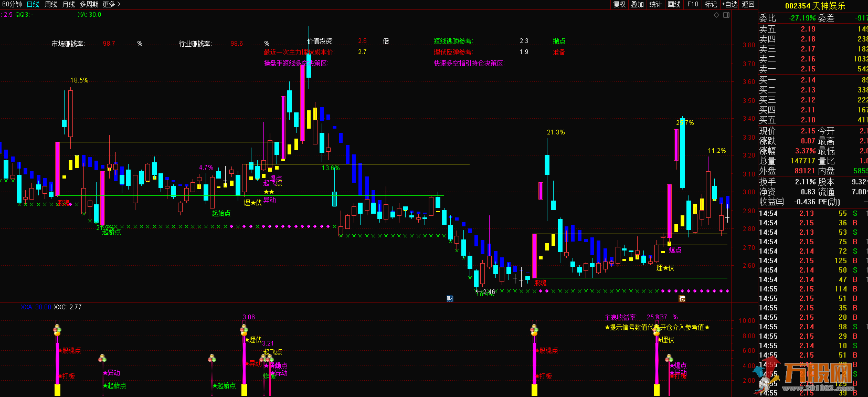The height and width of the screenshot is (397, 868).
Task: Select the 买四 bid row at 2.11
Action: coord(813,110)
